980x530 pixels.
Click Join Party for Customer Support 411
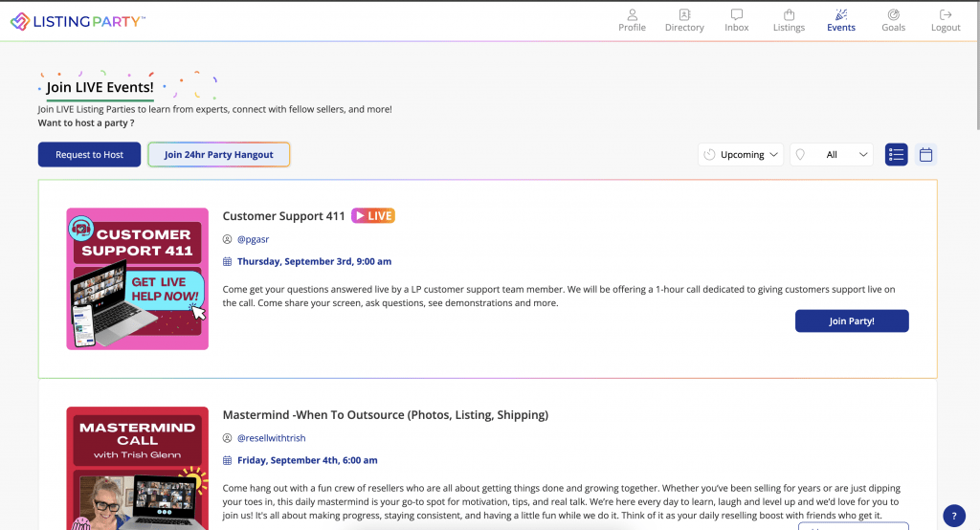(x=852, y=320)
